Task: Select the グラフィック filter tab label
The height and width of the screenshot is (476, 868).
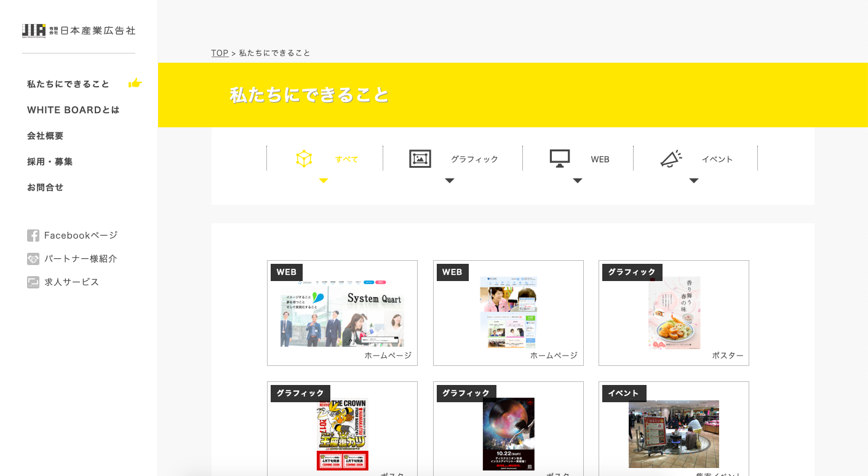Action: (474, 159)
